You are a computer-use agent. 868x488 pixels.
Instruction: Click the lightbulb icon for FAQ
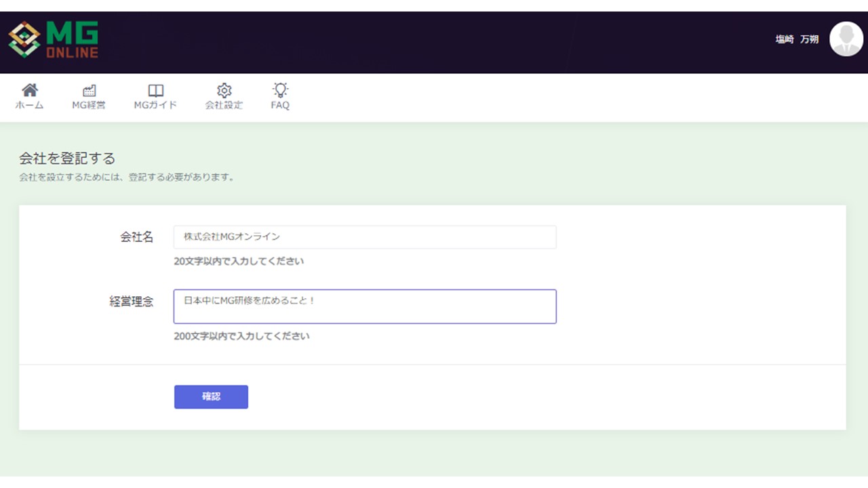click(x=280, y=89)
